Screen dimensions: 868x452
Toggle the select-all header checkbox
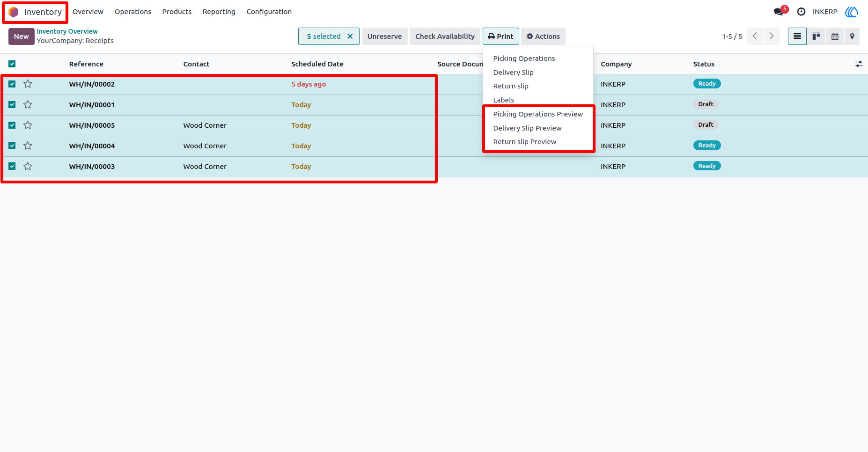tap(12, 64)
